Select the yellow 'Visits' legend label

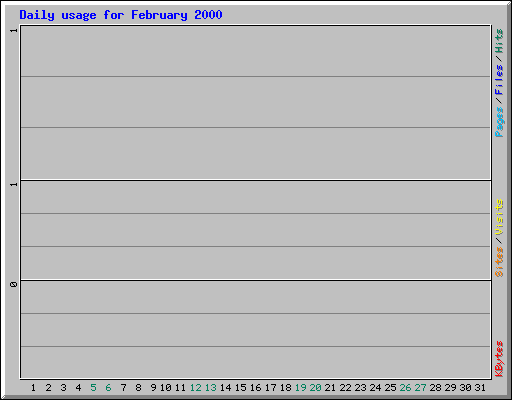[499, 217]
